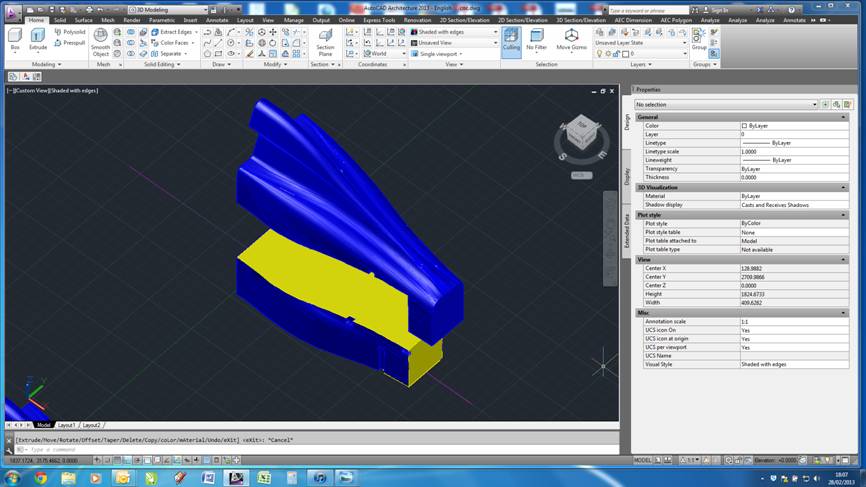Click the ByLayer Color property swatch

tap(744, 126)
